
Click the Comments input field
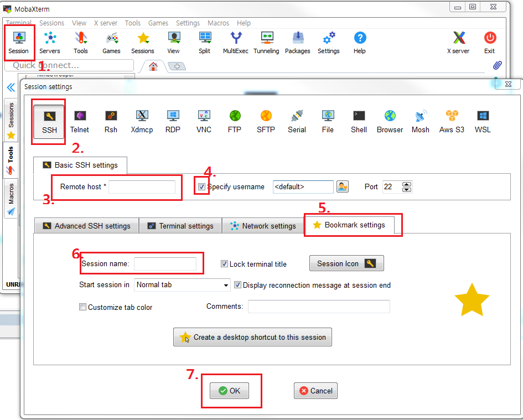tap(319, 306)
